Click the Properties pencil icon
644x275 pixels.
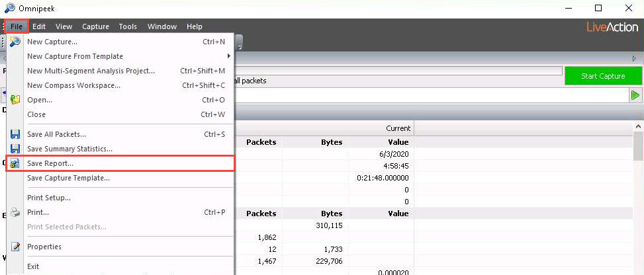(15, 247)
